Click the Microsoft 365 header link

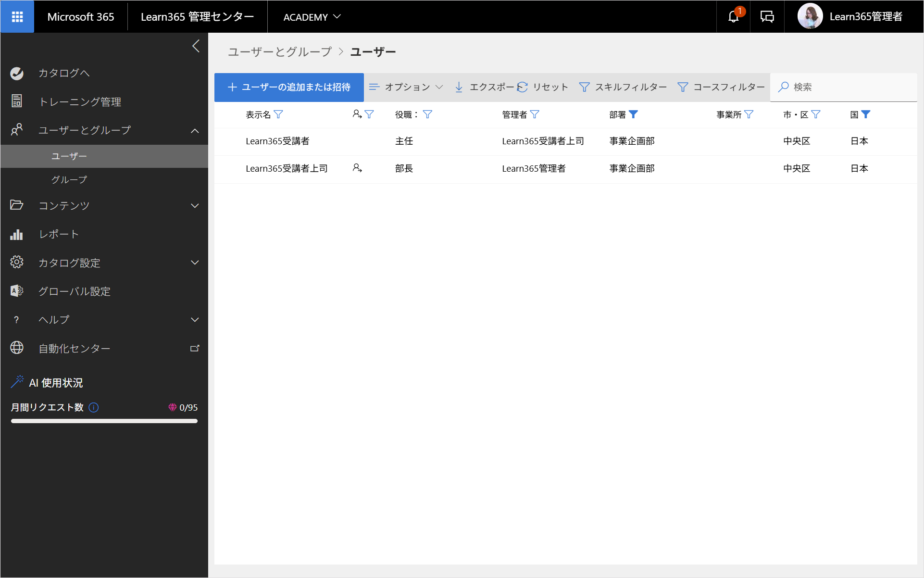click(81, 17)
